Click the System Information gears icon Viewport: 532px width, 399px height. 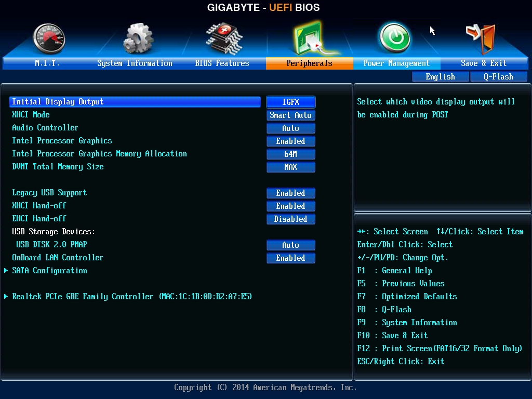[x=138, y=38]
